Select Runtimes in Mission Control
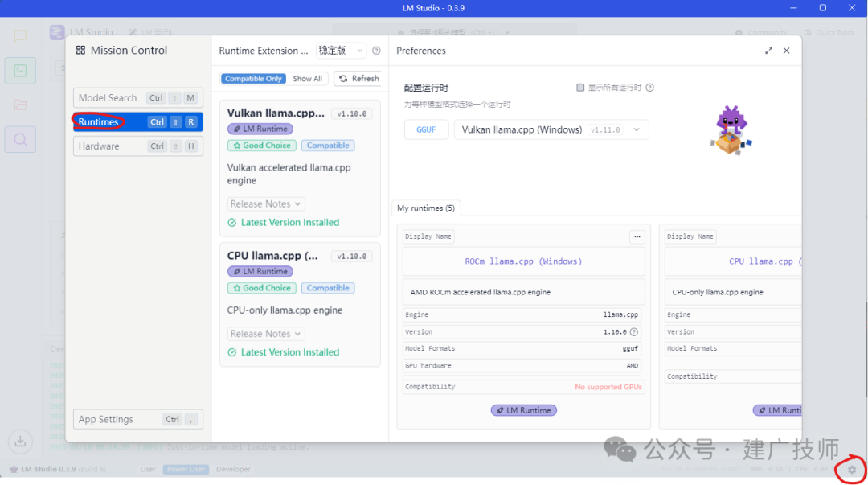 click(x=138, y=122)
